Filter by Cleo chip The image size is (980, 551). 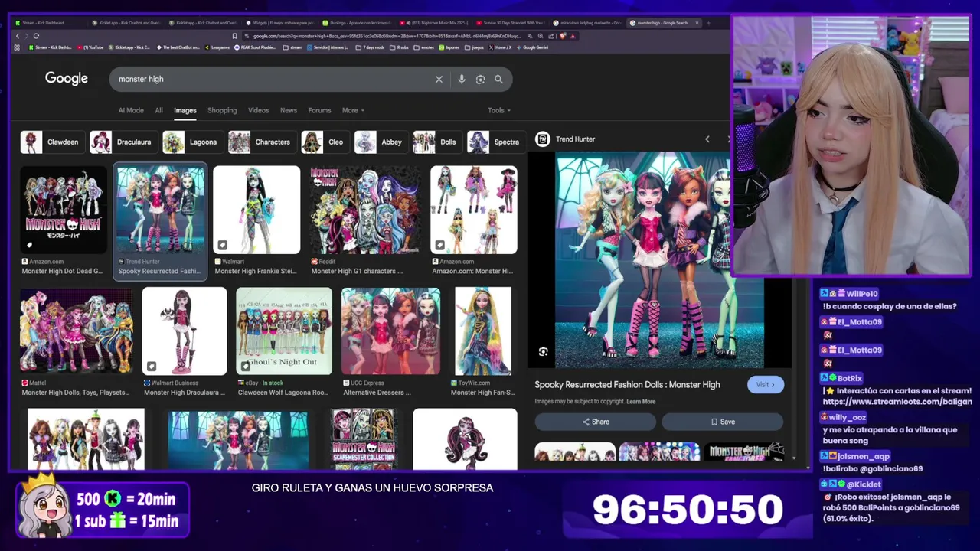325,142
